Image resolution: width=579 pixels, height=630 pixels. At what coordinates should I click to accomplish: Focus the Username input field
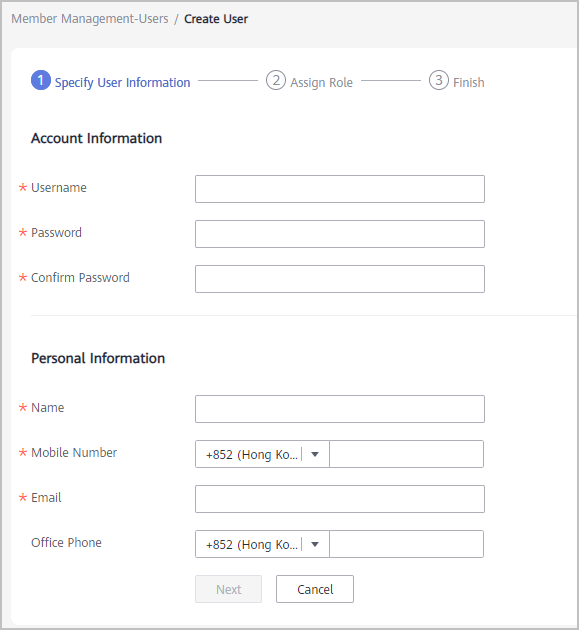coord(340,189)
